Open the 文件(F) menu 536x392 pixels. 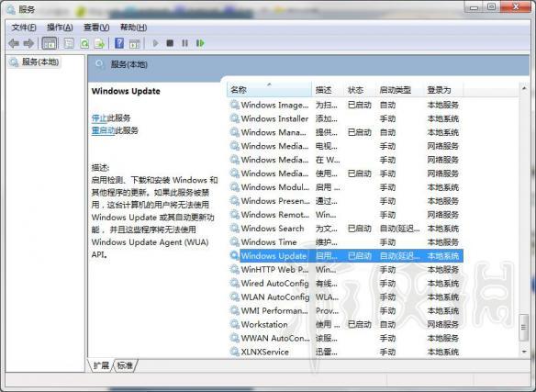[24, 28]
